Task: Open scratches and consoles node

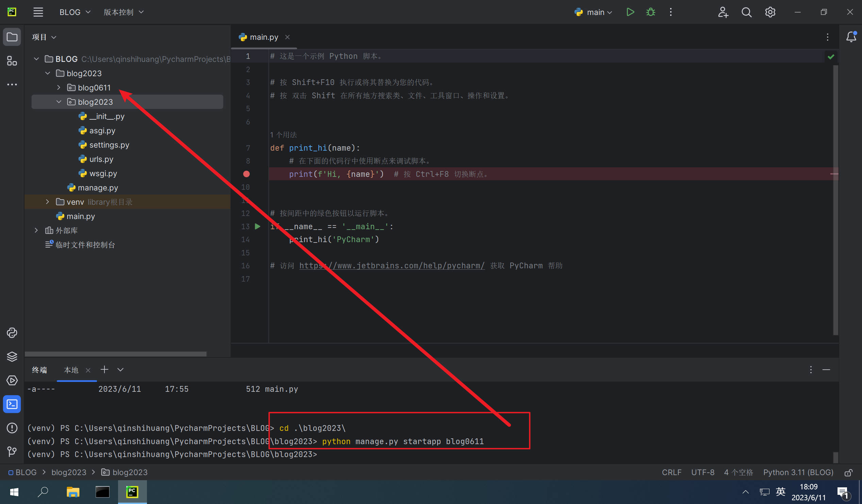Action: pyautogui.click(x=85, y=245)
